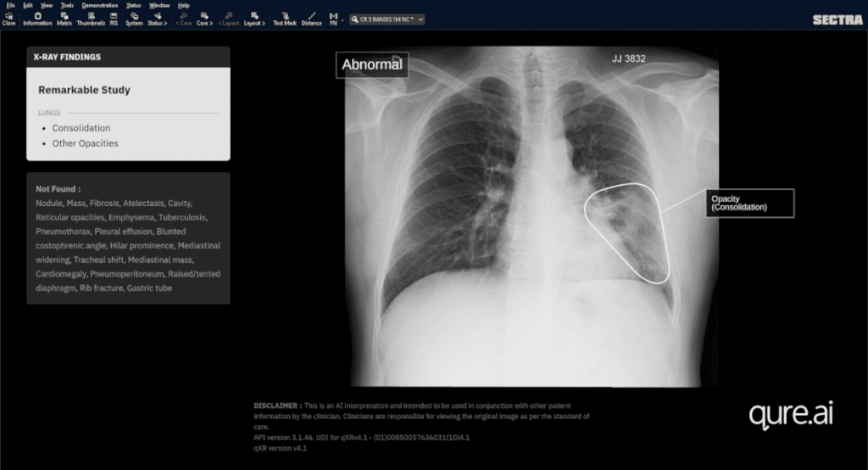Select the Distance measurement tool

[x=312, y=20]
